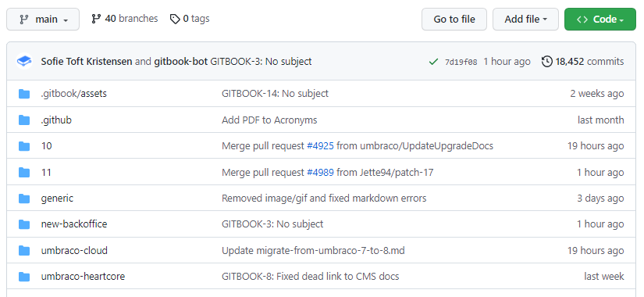Open the generic folder
The height and width of the screenshot is (297, 644).
tap(57, 199)
